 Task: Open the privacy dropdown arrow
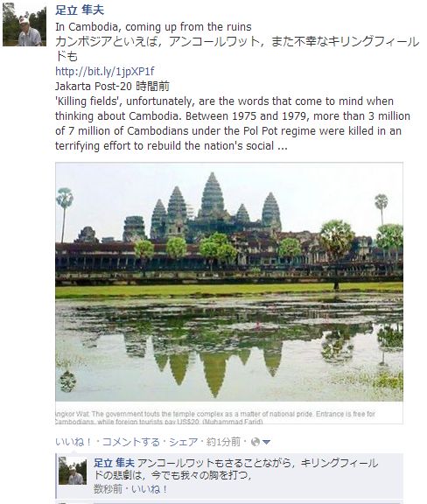(x=266, y=443)
